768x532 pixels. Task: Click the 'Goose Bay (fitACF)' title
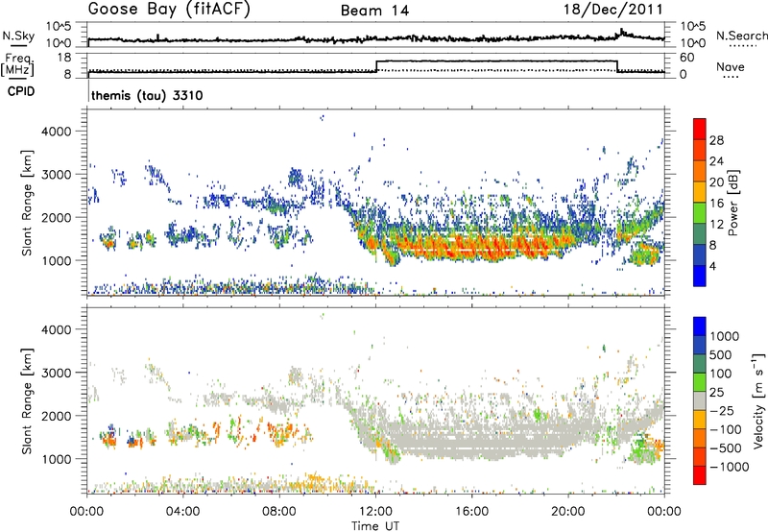pyautogui.click(x=169, y=9)
